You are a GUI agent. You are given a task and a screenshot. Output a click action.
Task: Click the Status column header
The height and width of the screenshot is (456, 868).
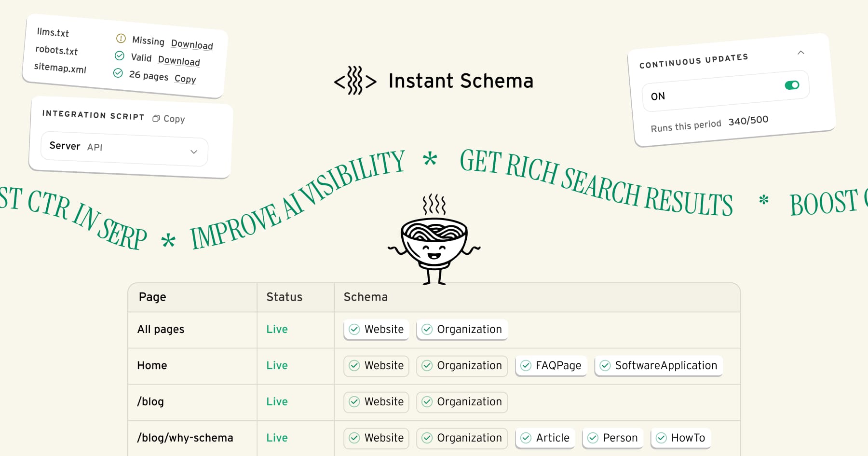[285, 297]
